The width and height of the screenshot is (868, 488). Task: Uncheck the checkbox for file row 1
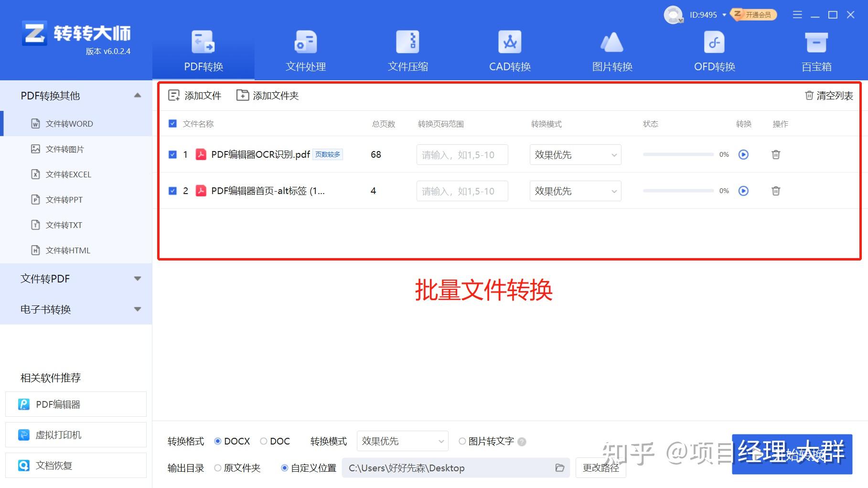point(173,154)
